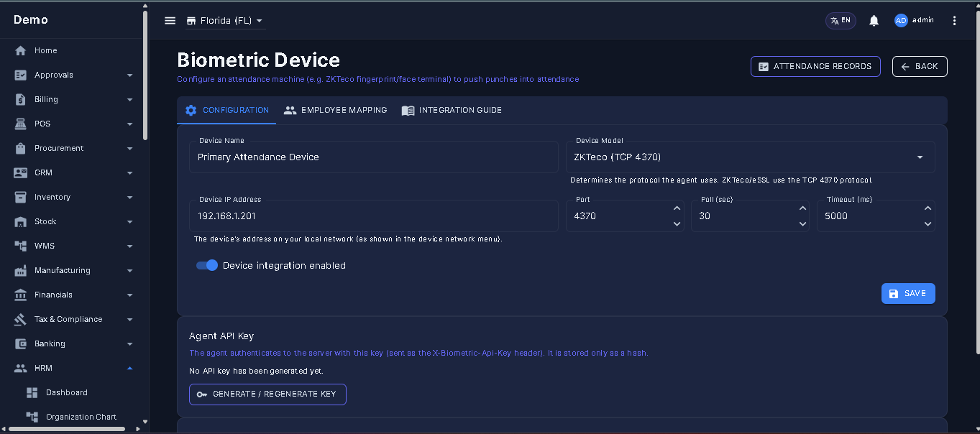Click the Demo app title
980x434 pixels.
(x=31, y=19)
